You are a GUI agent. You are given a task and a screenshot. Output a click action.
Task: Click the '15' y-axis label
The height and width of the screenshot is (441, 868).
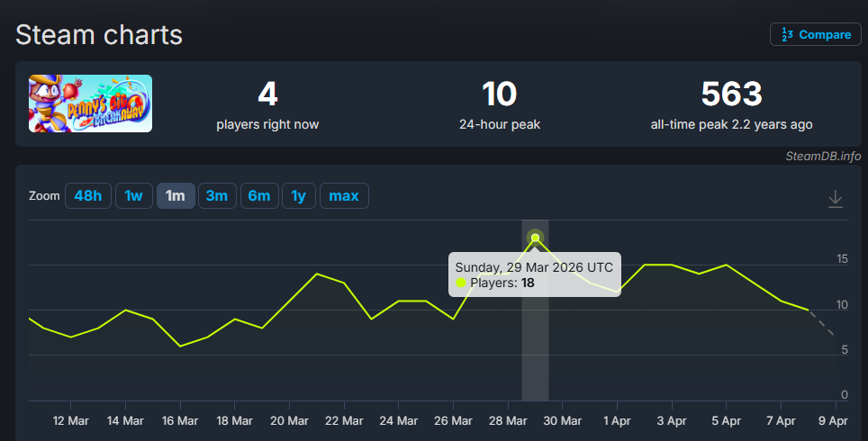click(842, 259)
